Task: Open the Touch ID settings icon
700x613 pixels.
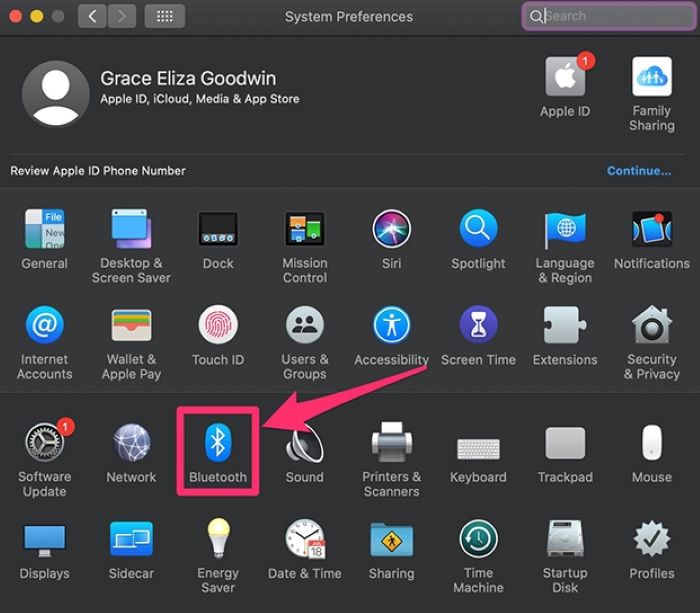Action: pos(218,326)
